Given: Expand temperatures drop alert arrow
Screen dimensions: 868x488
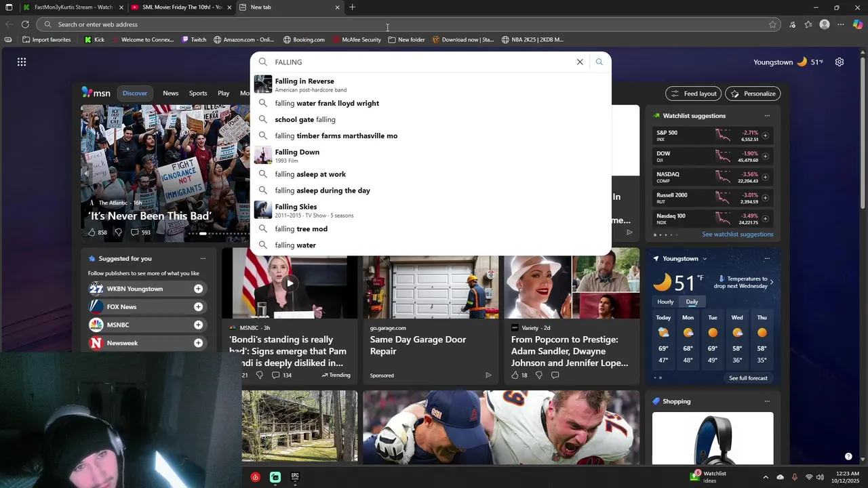Looking at the screenshot, I should click(x=771, y=282).
